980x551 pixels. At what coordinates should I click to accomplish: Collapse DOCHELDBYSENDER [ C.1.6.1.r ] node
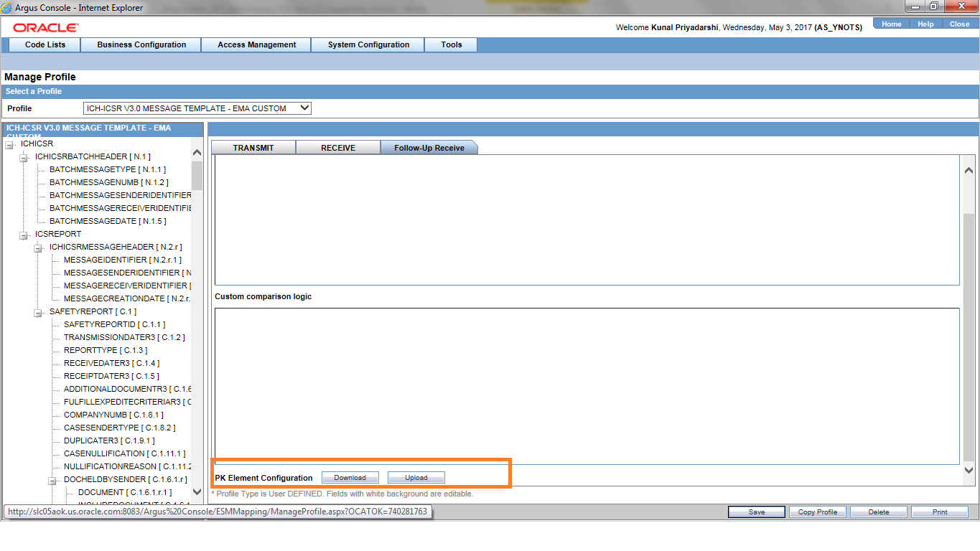(52, 480)
